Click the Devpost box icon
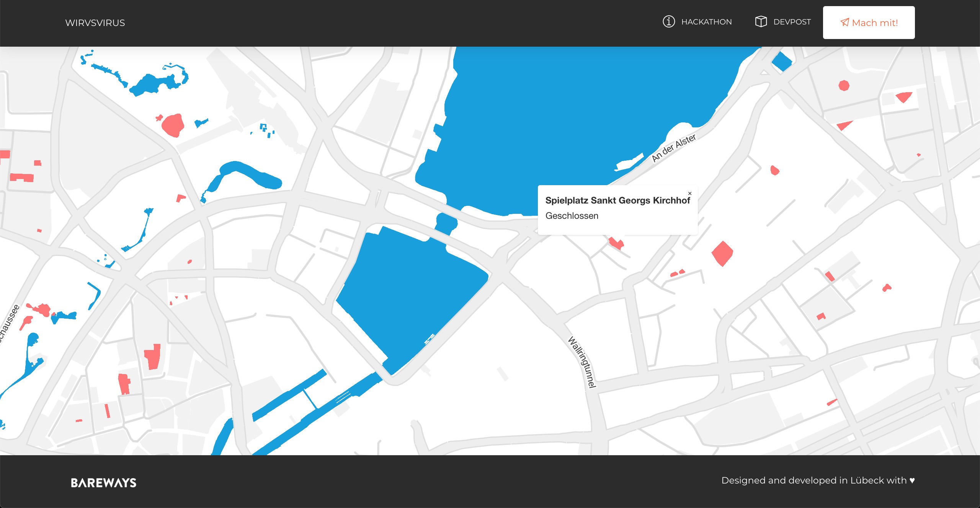Screen dimensions: 980x508 (761, 21)
